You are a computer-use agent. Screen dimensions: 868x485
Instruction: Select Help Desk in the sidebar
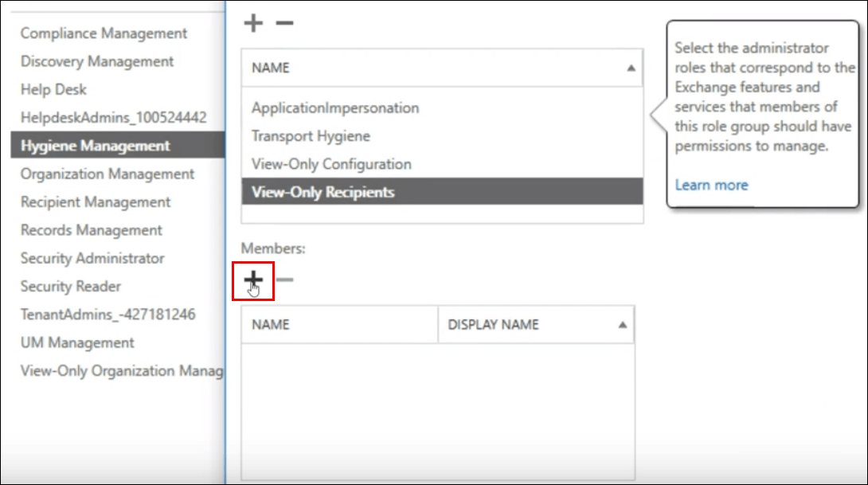point(53,90)
